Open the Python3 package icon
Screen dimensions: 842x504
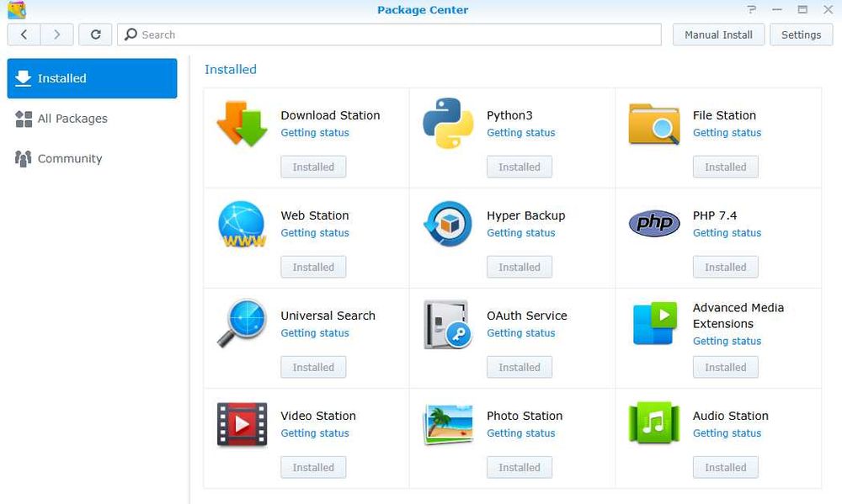(x=448, y=123)
